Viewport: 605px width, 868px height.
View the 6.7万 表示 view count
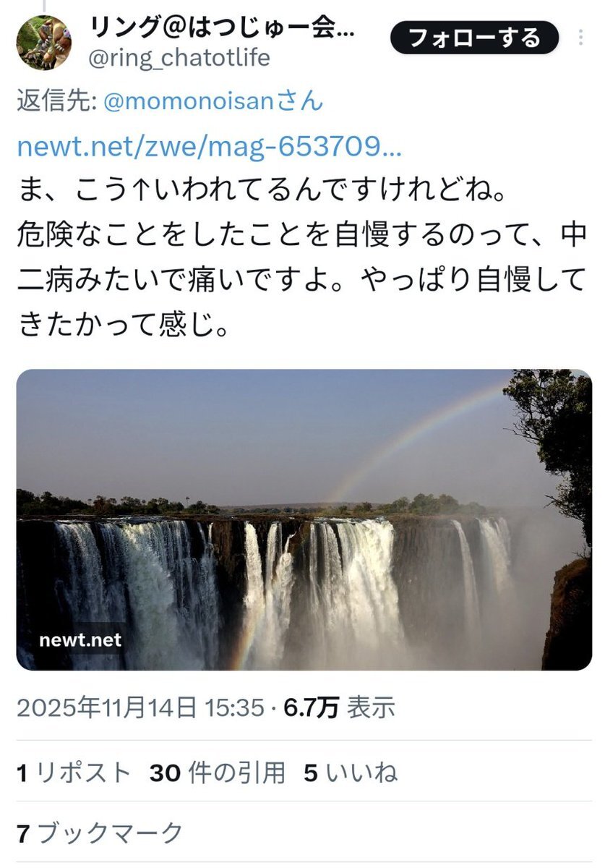coord(340,708)
